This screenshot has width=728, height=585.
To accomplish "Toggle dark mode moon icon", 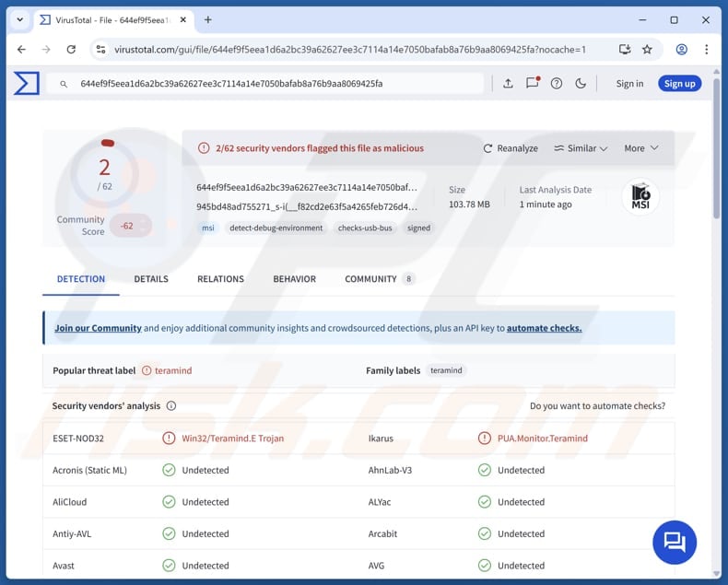I will point(581,84).
